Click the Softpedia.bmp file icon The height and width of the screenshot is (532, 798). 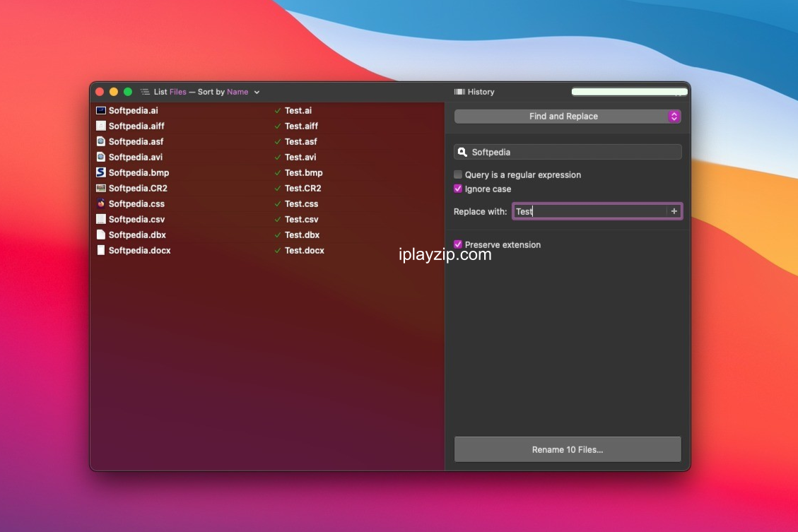coord(101,172)
